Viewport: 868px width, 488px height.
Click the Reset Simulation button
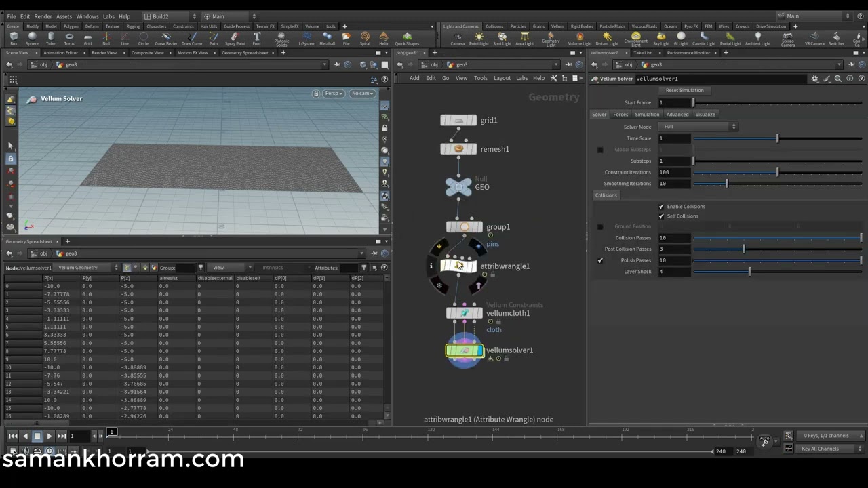click(x=684, y=91)
